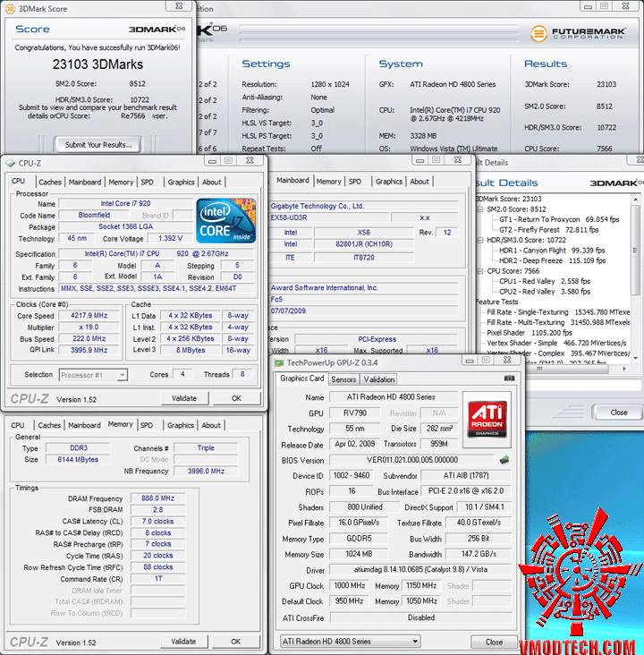Switch to the Caches tab in top CPU-Z

click(50, 183)
